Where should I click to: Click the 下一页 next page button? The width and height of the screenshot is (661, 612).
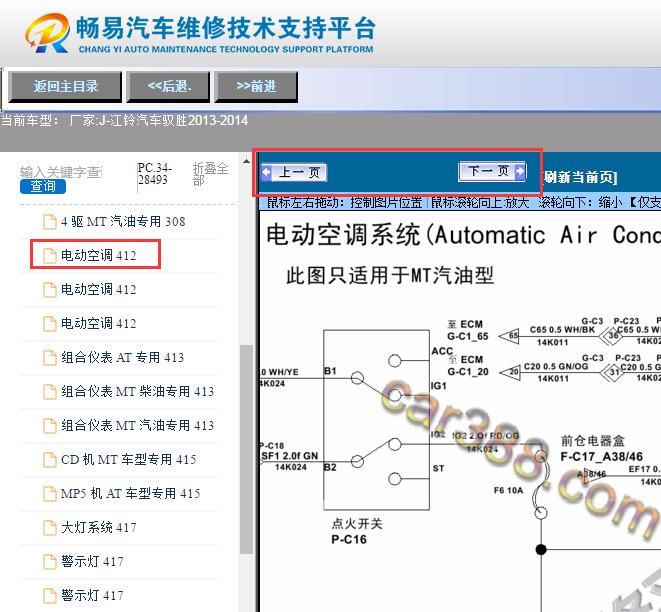[x=492, y=171]
